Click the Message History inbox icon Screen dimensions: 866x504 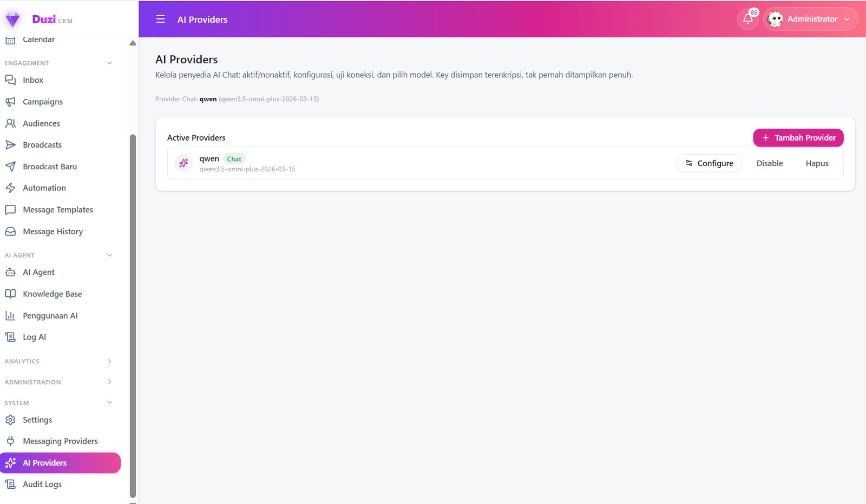coord(10,231)
